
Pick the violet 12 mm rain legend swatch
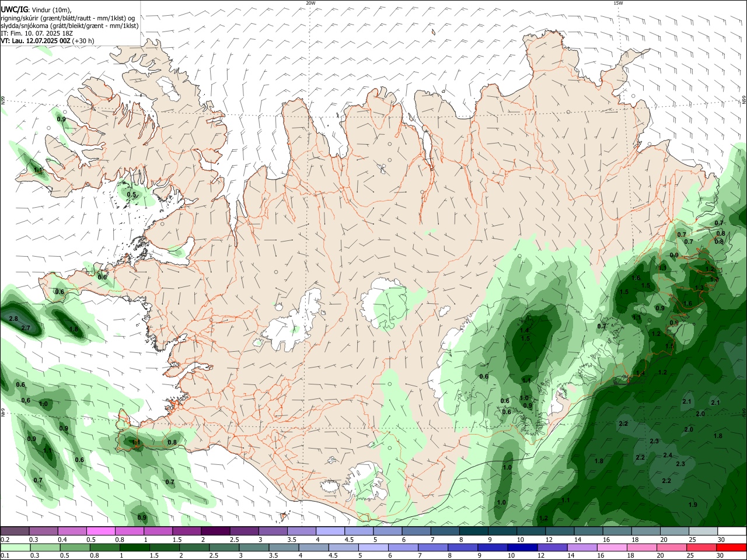[x=551, y=548]
